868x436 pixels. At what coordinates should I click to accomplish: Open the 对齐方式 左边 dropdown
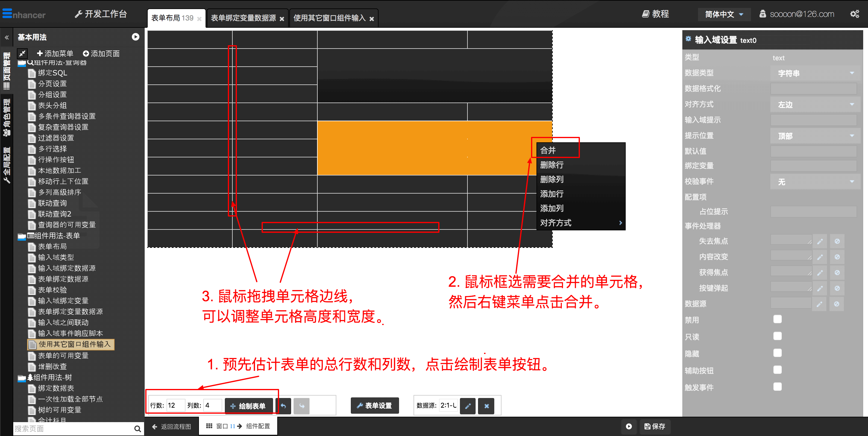click(816, 105)
